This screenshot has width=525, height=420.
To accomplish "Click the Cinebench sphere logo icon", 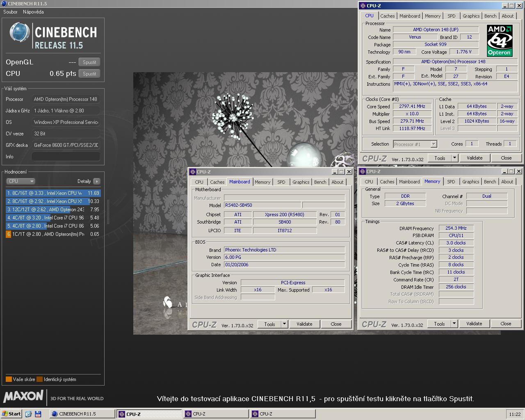I will [x=20, y=33].
